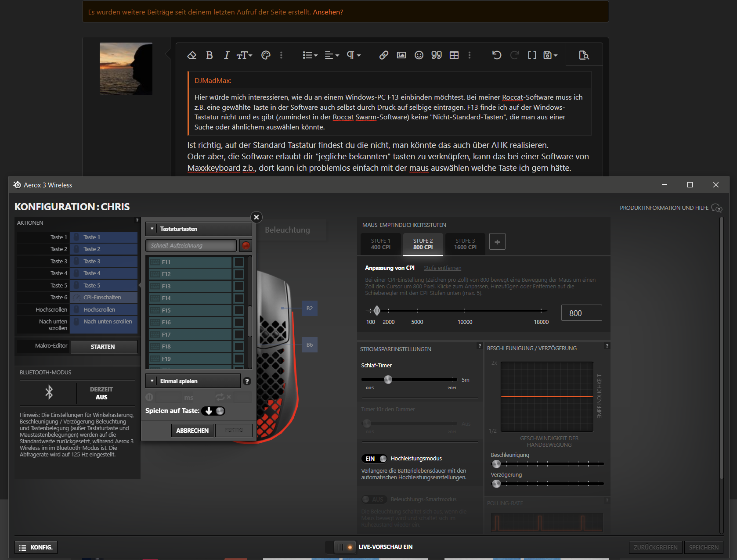Toggle the Hochleistungsmodus switch

tap(374, 459)
